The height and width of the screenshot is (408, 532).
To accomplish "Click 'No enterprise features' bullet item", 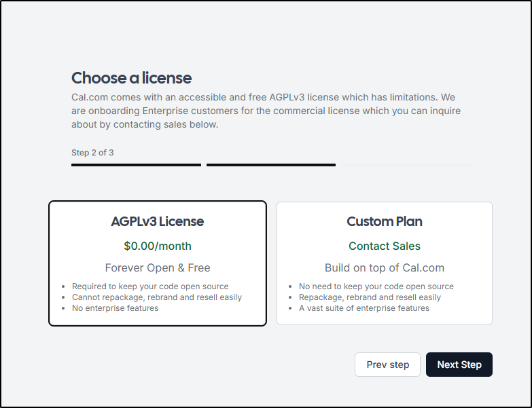I will coord(115,308).
